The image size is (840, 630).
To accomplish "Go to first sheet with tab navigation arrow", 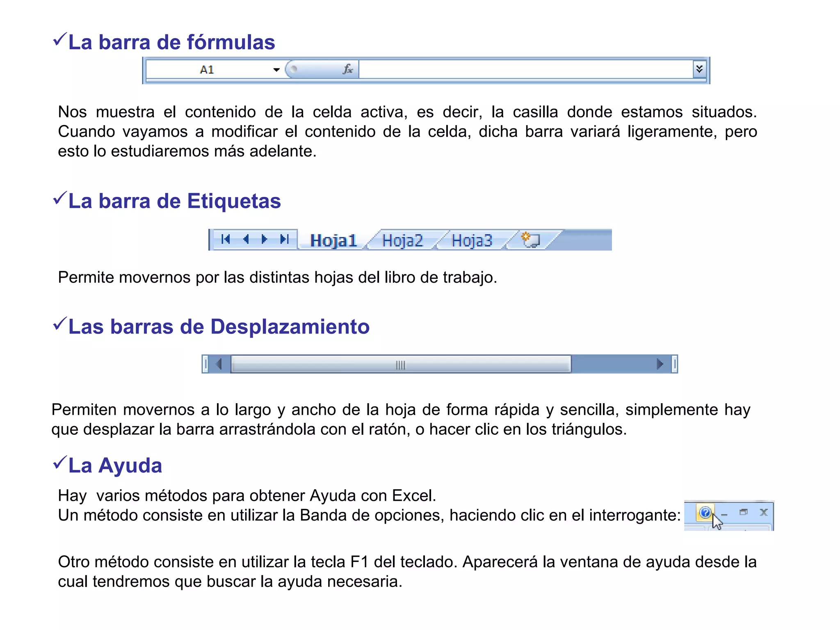I will coord(225,239).
